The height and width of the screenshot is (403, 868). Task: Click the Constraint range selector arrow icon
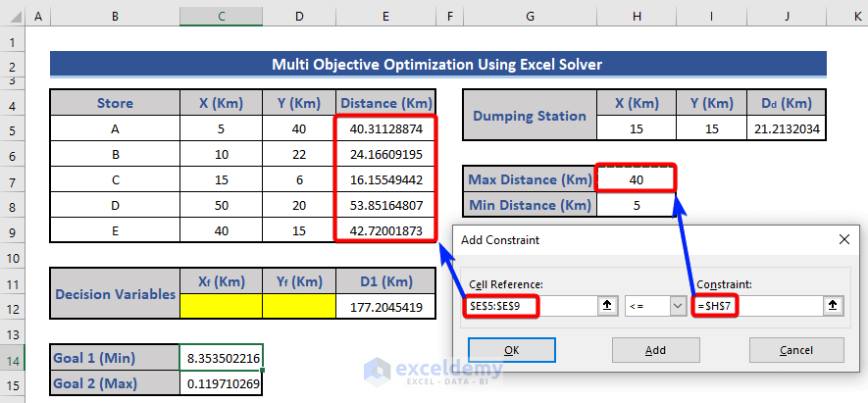833,306
